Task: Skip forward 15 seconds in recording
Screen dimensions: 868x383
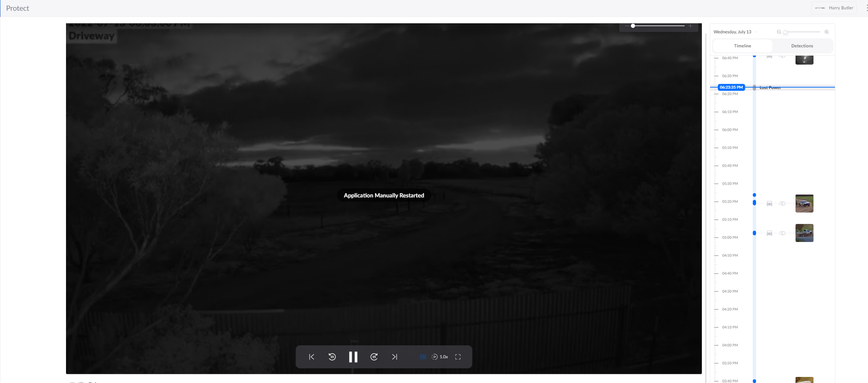Action: tap(374, 357)
